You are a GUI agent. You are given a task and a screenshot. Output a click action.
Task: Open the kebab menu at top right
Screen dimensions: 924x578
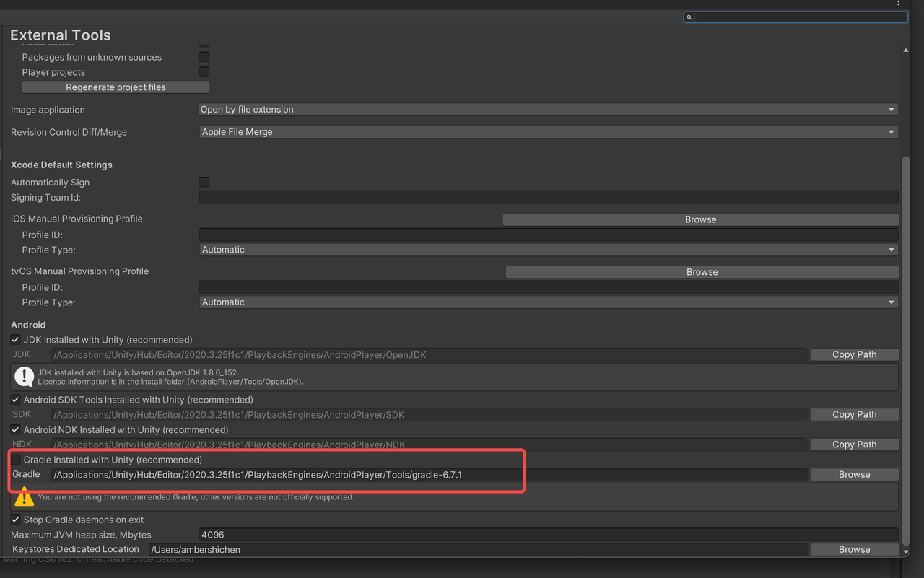coord(899,4)
